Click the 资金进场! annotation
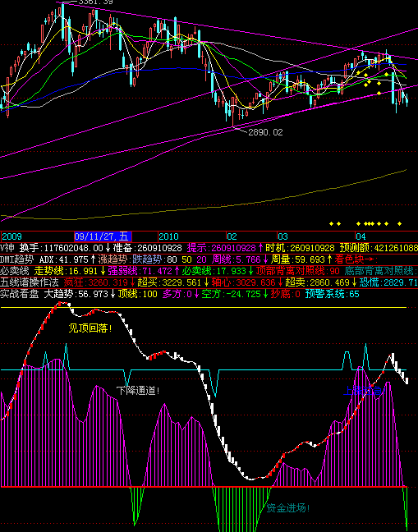The image size is (418, 532). 288,508
